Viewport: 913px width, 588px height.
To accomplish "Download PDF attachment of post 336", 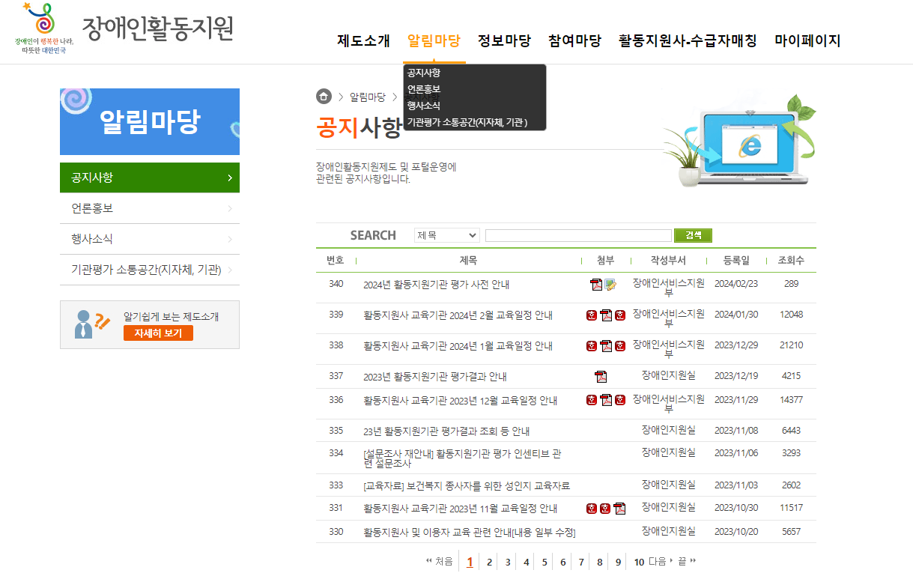I will coord(606,400).
